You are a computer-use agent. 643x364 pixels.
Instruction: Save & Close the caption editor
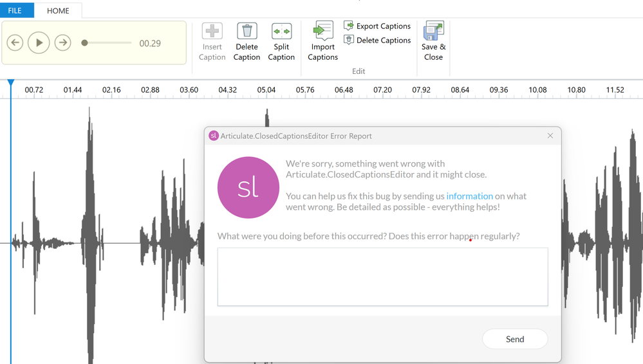(433, 41)
